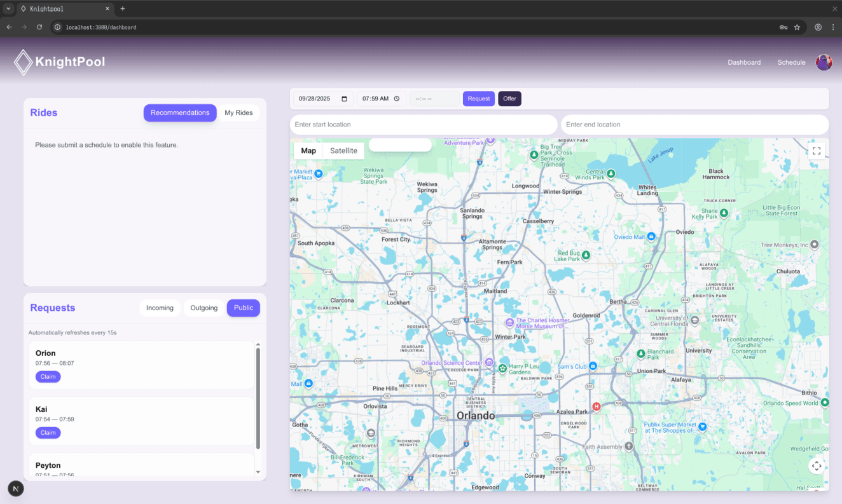Switch map to Satellite view

point(343,151)
